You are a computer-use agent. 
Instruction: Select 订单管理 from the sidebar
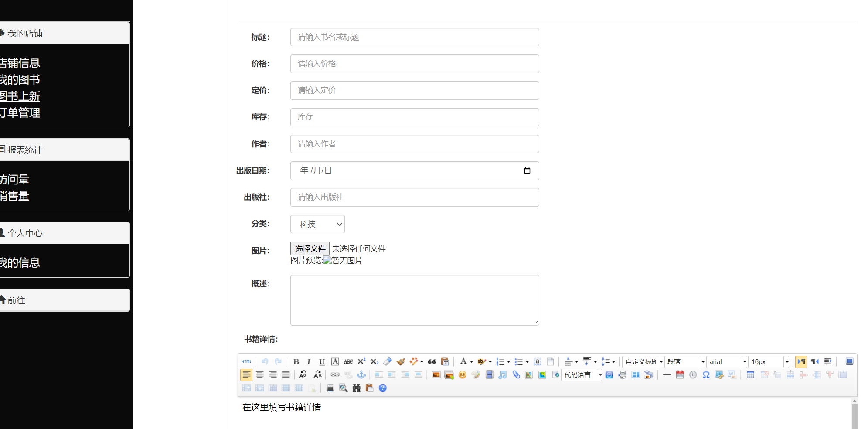(20, 113)
